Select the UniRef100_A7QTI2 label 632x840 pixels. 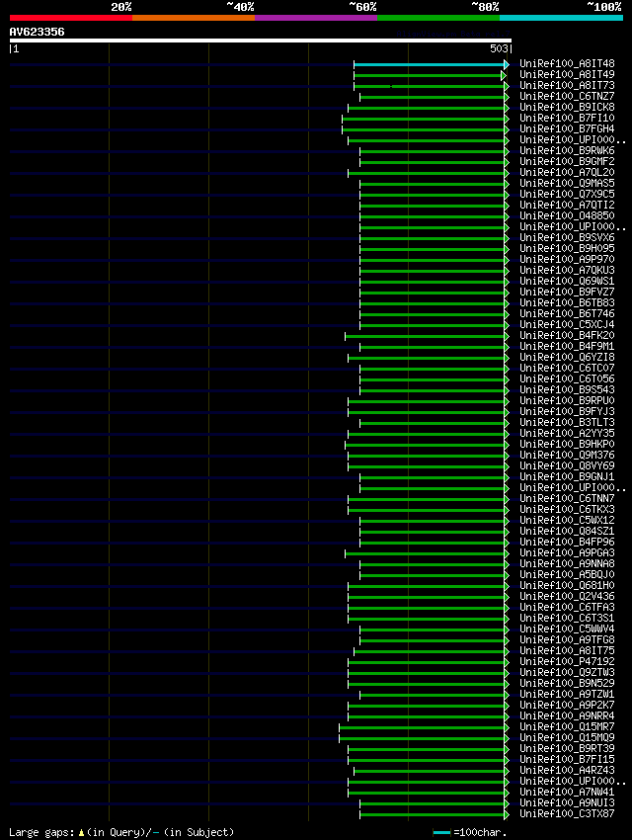click(x=567, y=205)
